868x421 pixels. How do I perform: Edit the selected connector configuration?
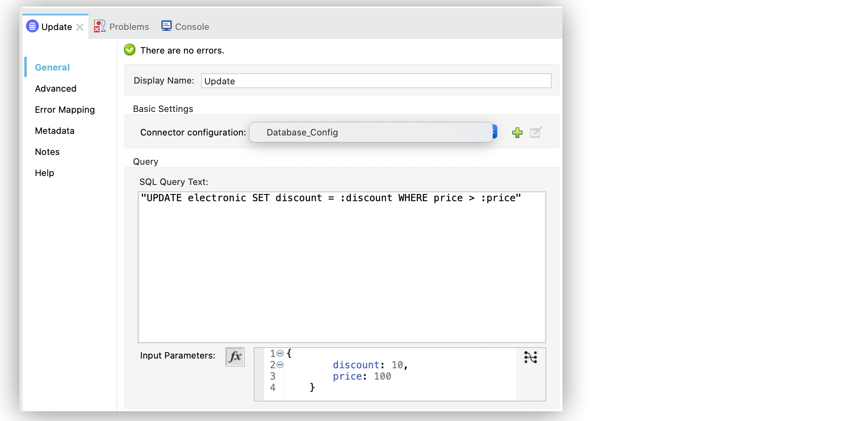(x=535, y=133)
